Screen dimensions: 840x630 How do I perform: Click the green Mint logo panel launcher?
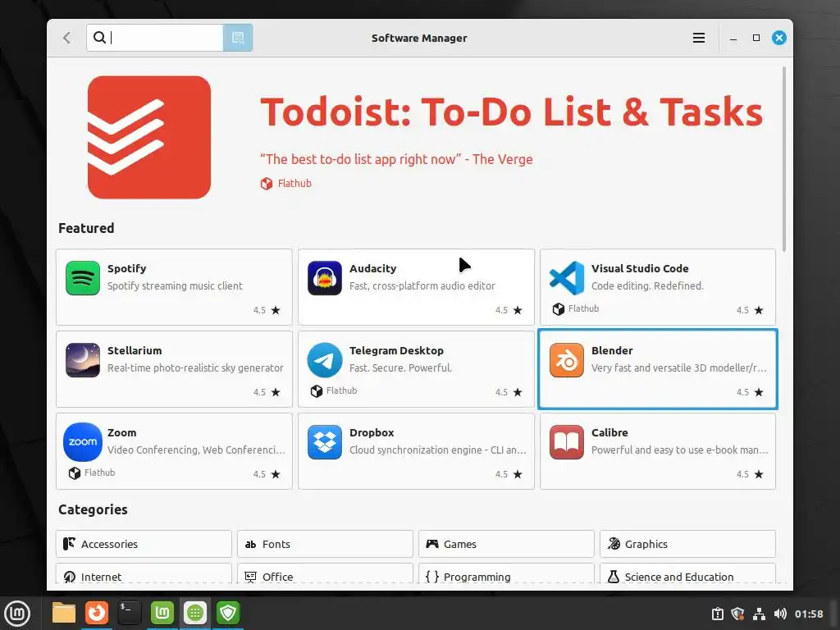tap(162, 613)
